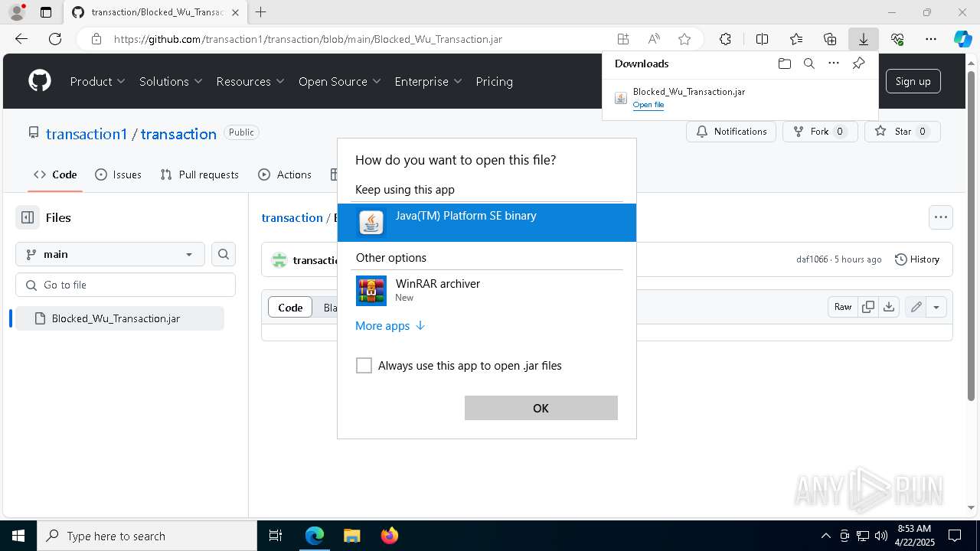Open the Copilot icon
Screen dimensions: 980x551
(962, 39)
